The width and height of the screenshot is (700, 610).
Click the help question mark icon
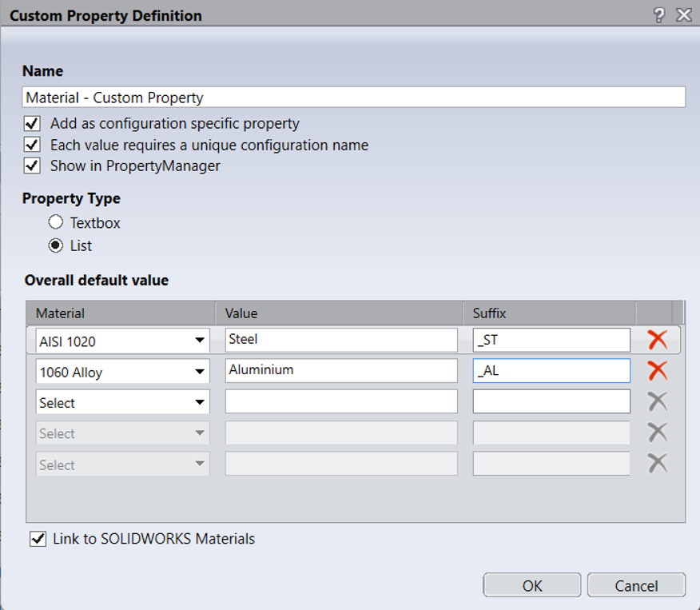(659, 15)
